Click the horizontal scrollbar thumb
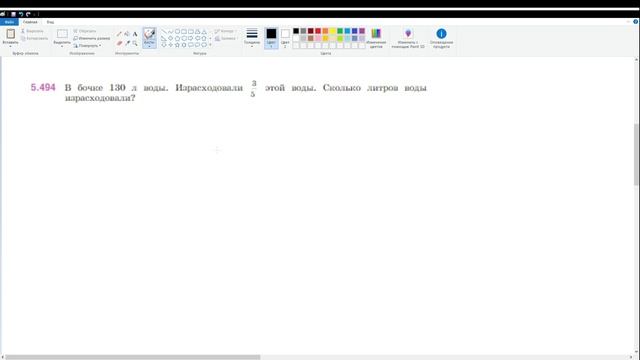This screenshot has height=360, width=640. click(x=133, y=357)
